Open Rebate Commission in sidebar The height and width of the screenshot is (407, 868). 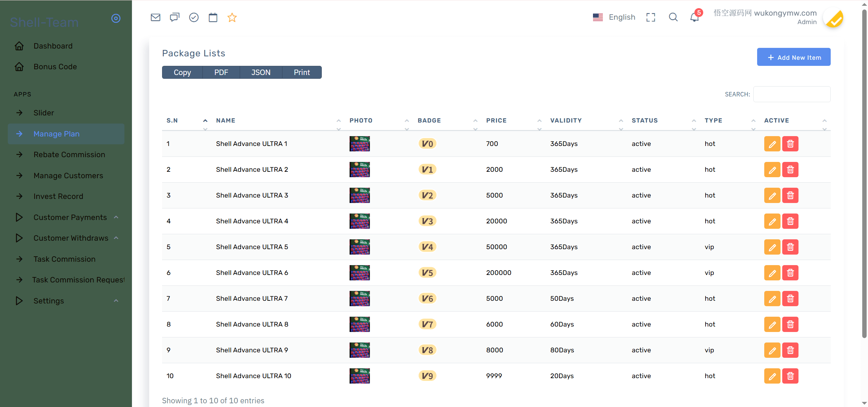[x=69, y=154]
